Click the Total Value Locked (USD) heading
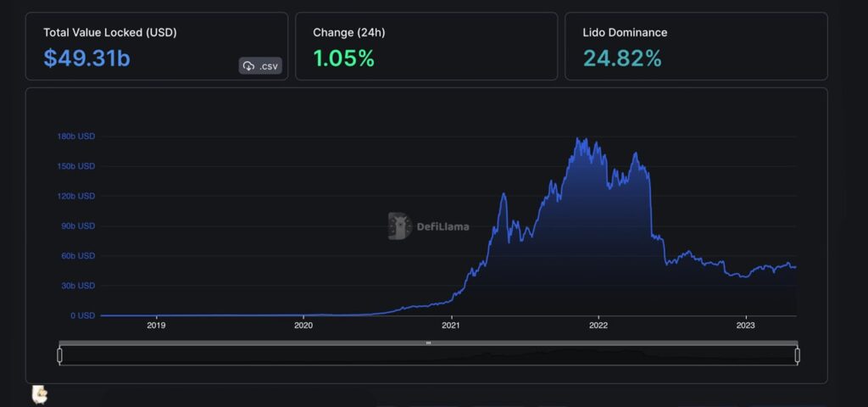Viewport: 868px width, 407px height. pyautogui.click(x=110, y=32)
